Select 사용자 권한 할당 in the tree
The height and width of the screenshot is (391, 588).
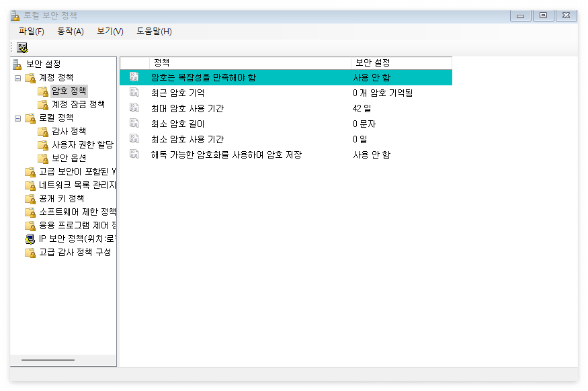coord(83,144)
